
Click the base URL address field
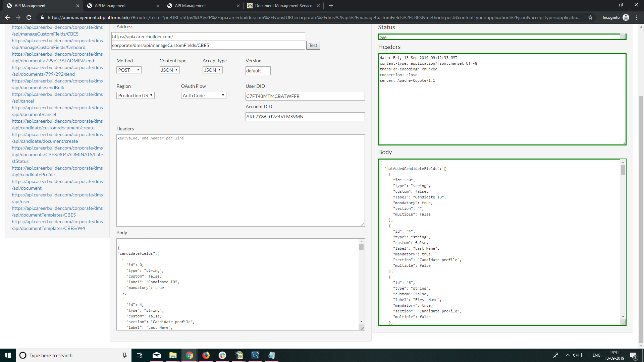(208, 37)
